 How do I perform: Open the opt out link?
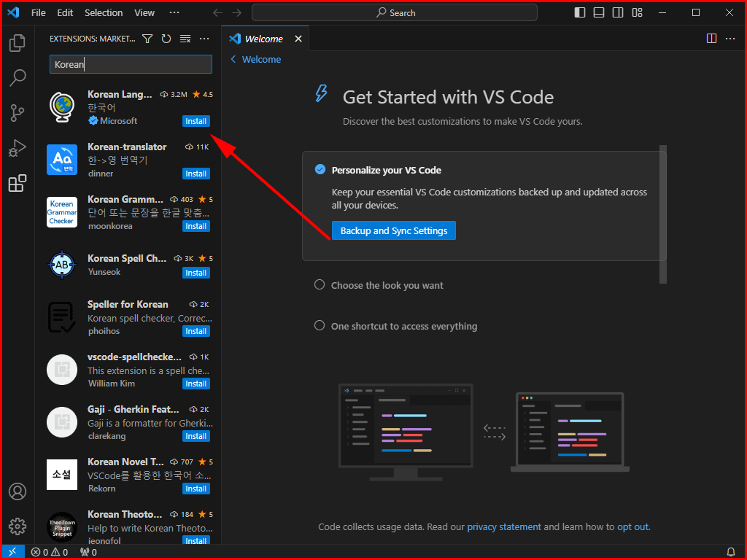632,526
